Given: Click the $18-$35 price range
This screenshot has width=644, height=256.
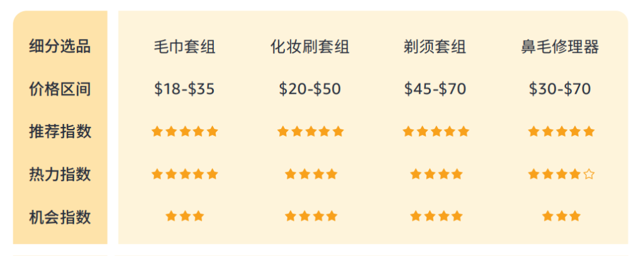Looking at the screenshot, I should [x=184, y=89].
